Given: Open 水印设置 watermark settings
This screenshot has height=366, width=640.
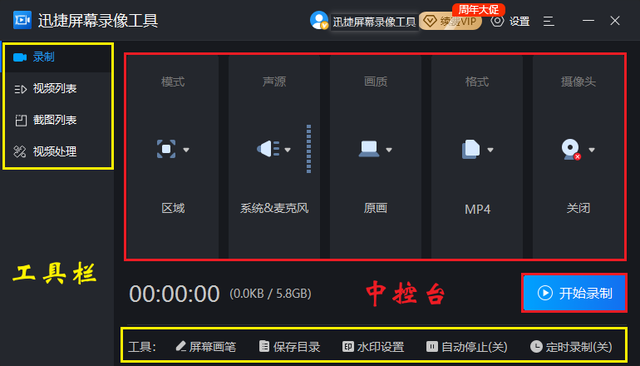Looking at the screenshot, I should (x=373, y=347).
